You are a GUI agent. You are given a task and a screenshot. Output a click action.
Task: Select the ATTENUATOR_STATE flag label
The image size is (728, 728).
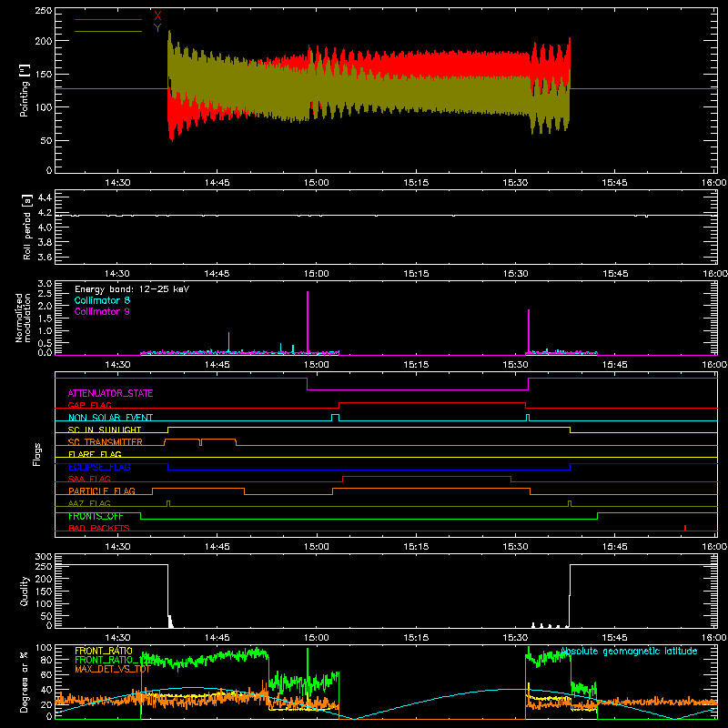pyautogui.click(x=110, y=393)
